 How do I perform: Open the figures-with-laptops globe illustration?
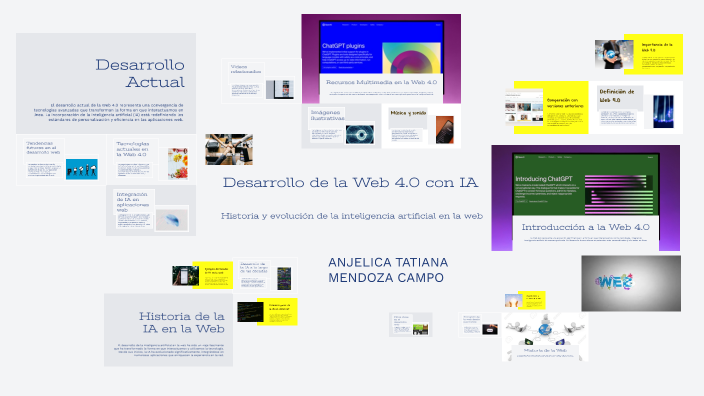[545, 330]
